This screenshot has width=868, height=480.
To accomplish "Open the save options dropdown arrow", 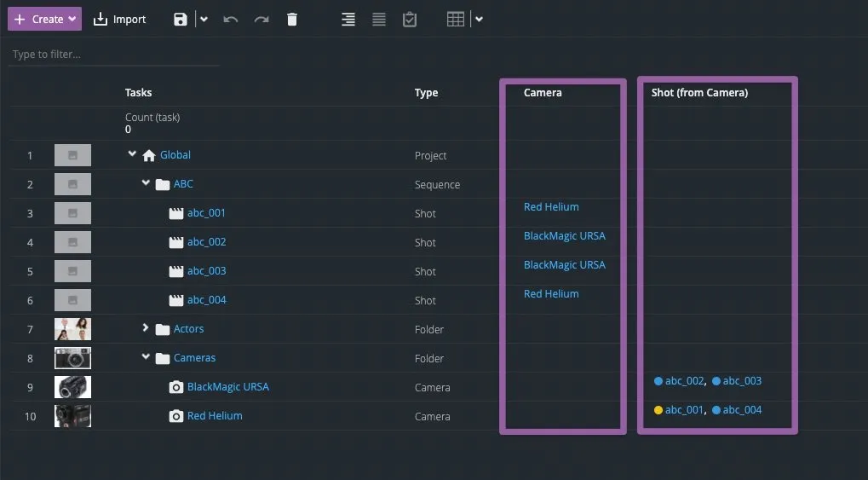I will coord(204,19).
